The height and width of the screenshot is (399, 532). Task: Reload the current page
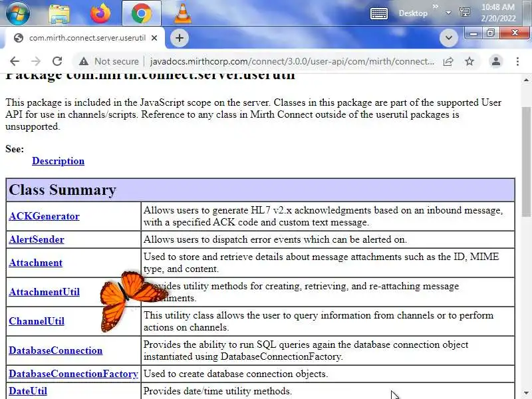(57, 61)
